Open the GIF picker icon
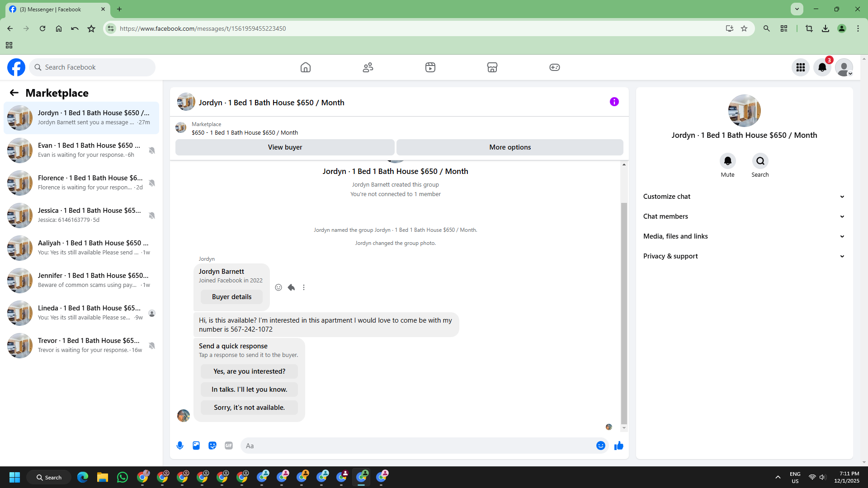This screenshot has width=868, height=488. 229,446
